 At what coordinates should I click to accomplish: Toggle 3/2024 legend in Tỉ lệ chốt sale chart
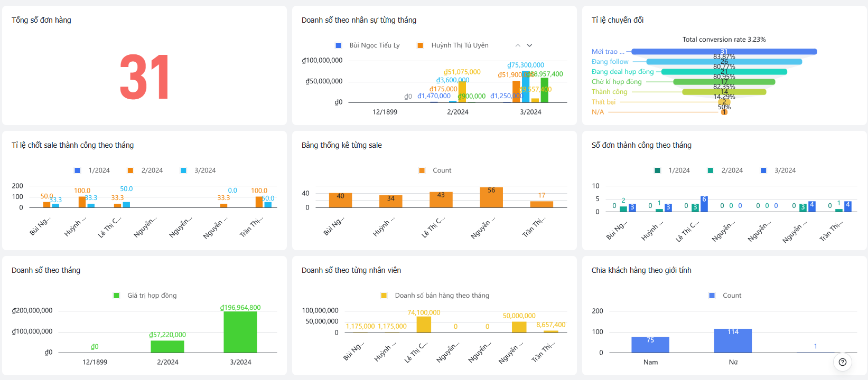[198, 170]
